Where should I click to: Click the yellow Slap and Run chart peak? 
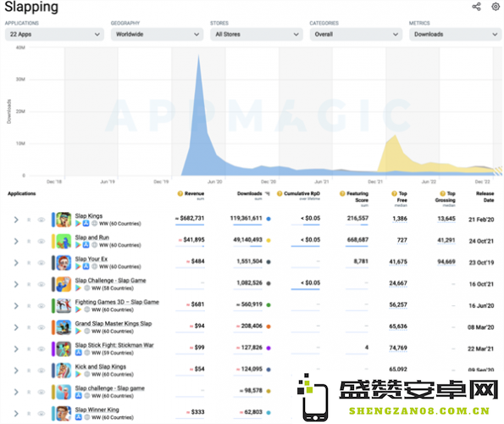point(395,136)
